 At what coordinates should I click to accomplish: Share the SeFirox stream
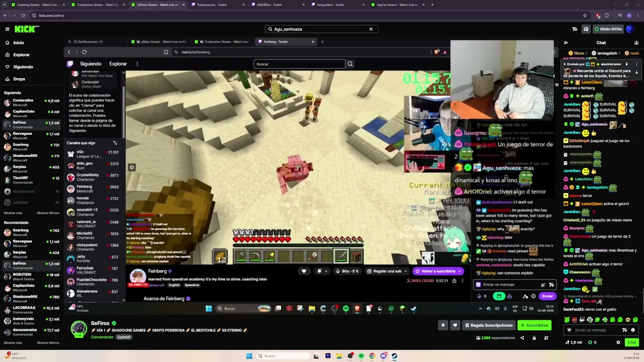[x=522, y=338]
